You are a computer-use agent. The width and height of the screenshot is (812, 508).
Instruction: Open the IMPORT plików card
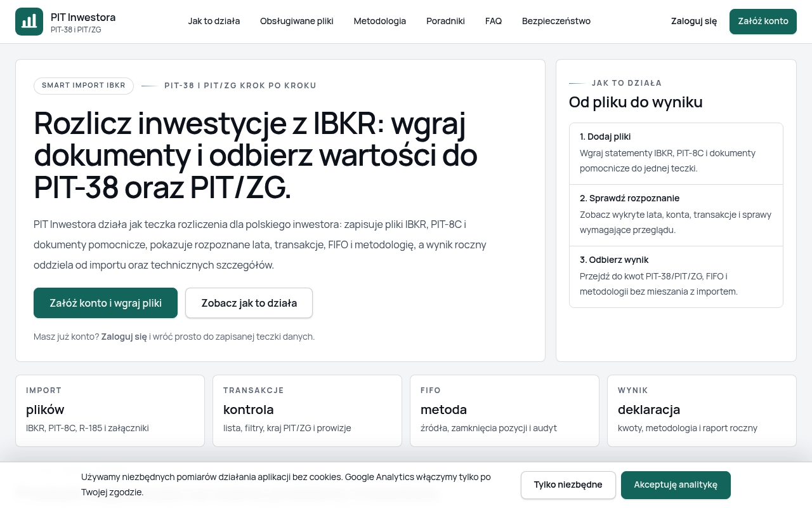(x=110, y=411)
